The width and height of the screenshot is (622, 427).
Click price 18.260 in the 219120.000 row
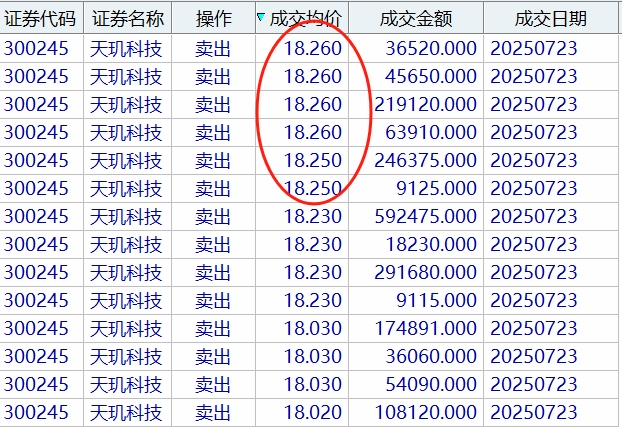[313, 104]
